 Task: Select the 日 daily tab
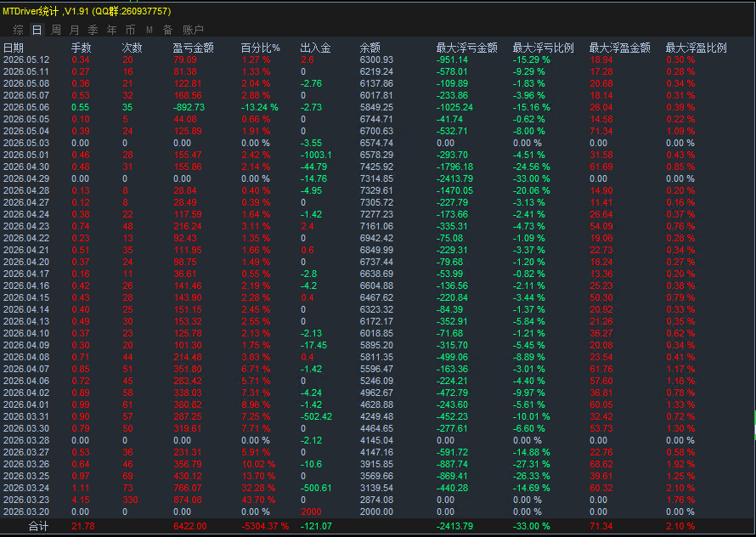[37, 30]
